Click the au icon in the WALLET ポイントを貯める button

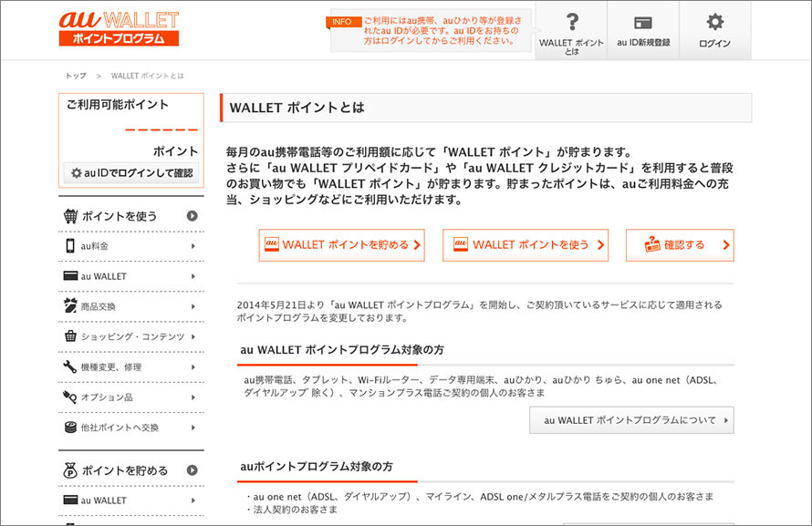pos(272,244)
